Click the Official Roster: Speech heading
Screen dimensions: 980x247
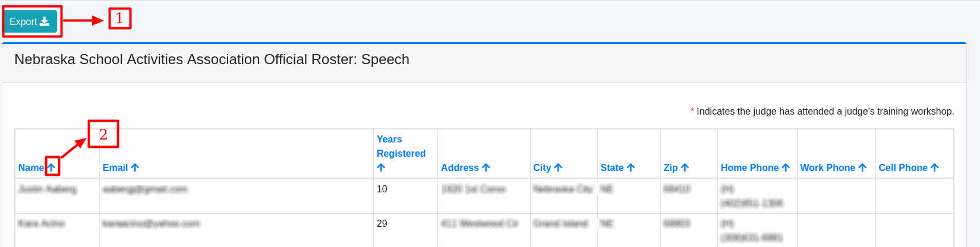click(x=212, y=59)
